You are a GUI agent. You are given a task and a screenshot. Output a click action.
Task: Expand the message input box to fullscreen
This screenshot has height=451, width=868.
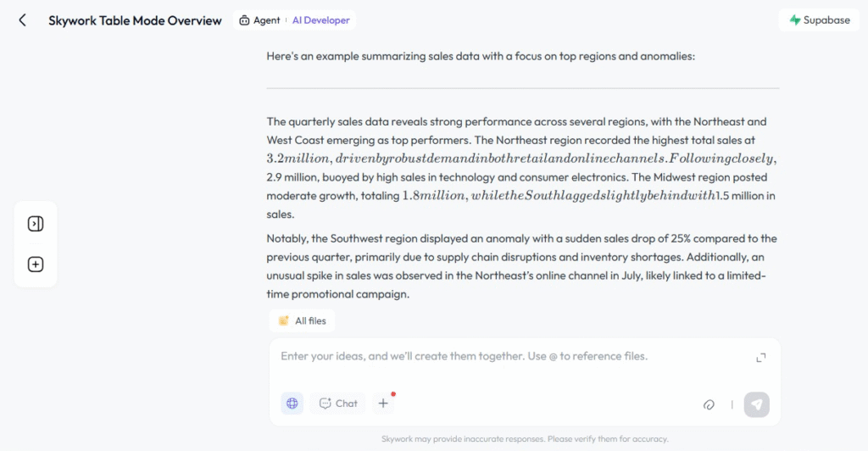(x=760, y=358)
